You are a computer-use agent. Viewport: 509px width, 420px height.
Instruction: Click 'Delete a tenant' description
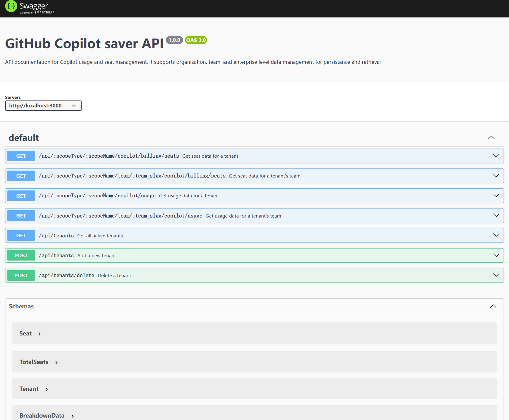(x=114, y=276)
